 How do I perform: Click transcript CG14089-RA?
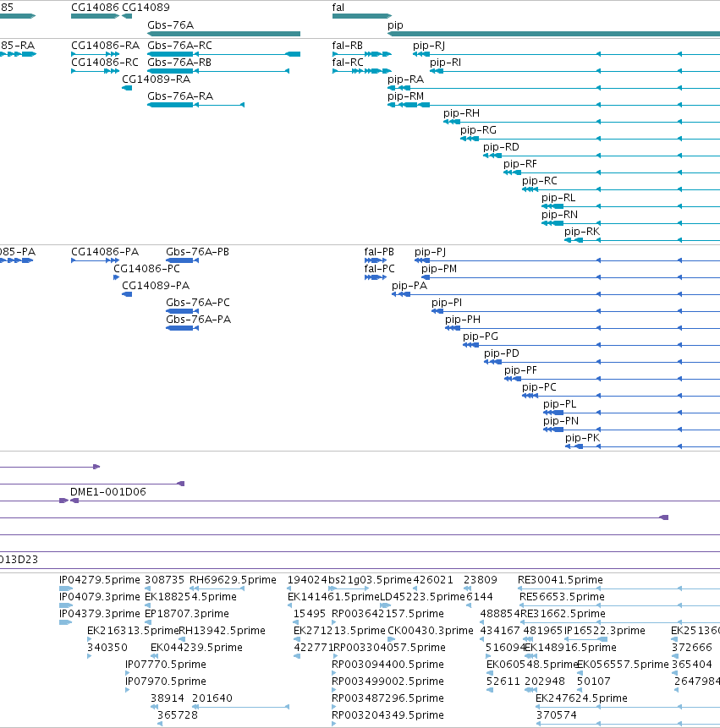coord(156,79)
